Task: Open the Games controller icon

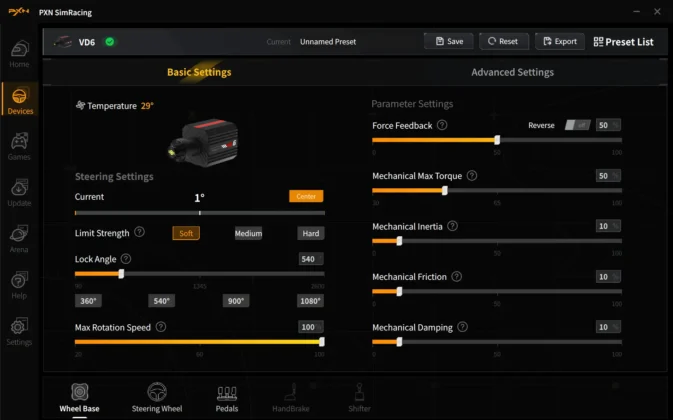Action: 19,141
